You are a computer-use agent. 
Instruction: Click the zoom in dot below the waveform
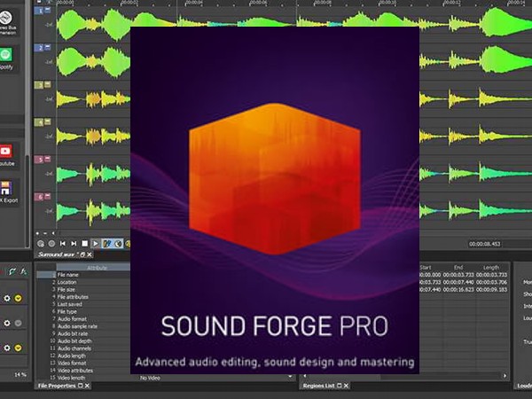(x=37, y=233)
